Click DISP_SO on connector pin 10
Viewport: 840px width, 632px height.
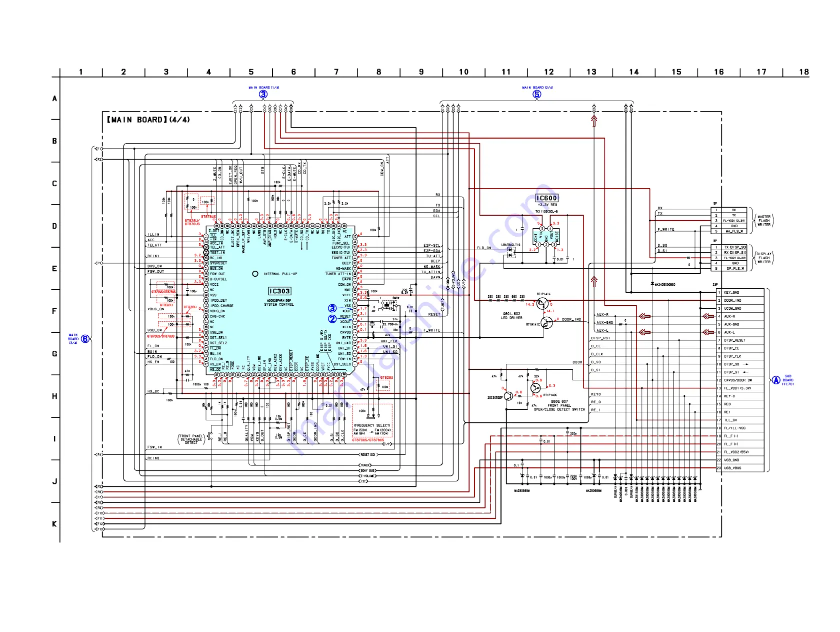point(731,364)
